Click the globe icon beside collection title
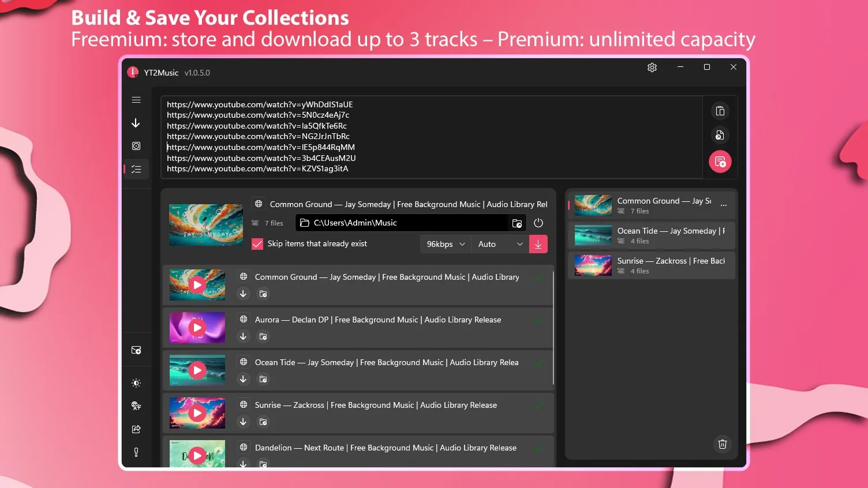 [x=259, y=204]
